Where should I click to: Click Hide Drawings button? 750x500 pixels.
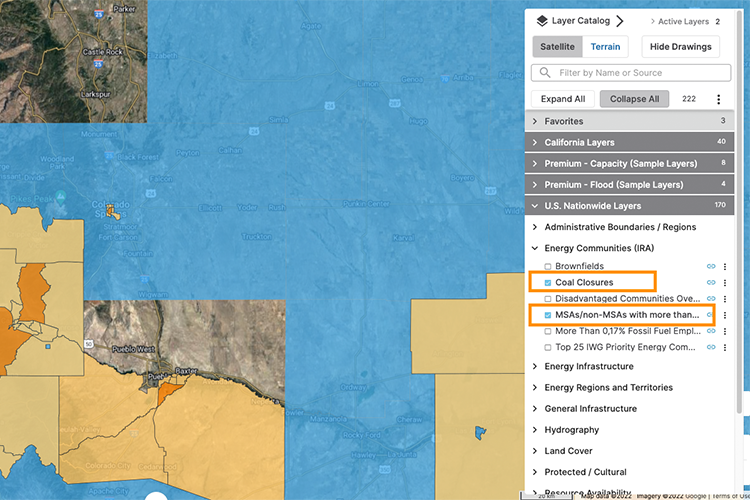coord(680,46)
